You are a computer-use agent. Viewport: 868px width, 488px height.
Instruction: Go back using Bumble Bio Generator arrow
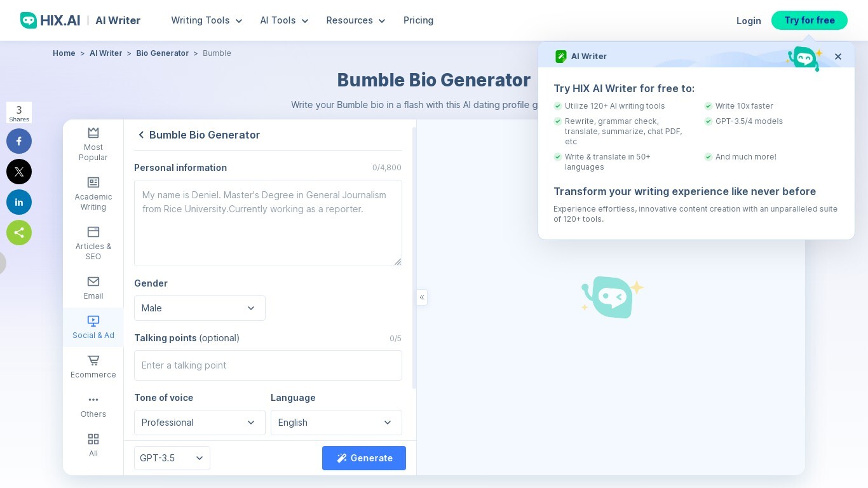tap(141, 135)
